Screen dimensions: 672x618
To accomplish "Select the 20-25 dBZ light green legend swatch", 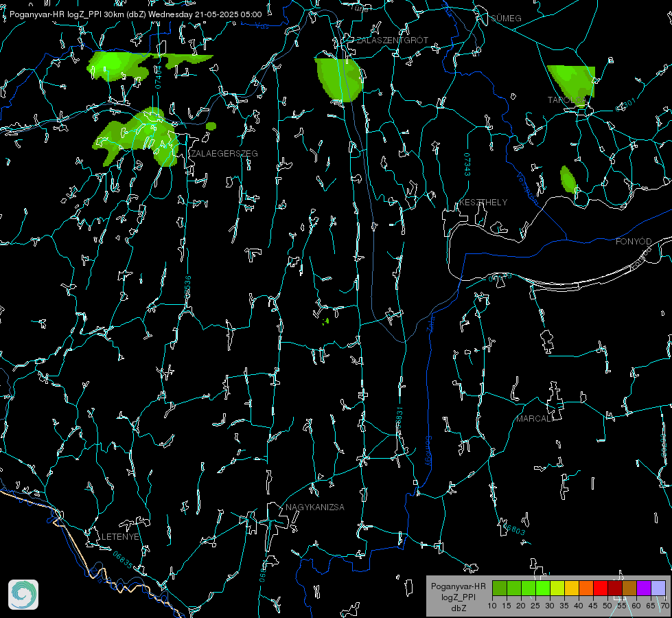I will pos(529,588).
